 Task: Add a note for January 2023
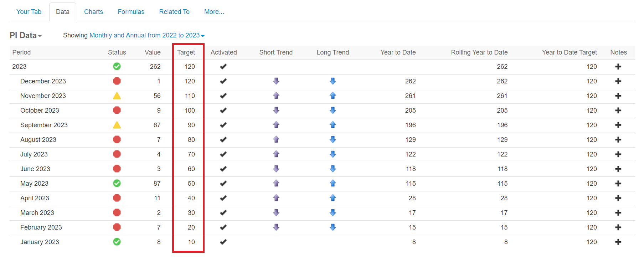click(x=618, y=242)
